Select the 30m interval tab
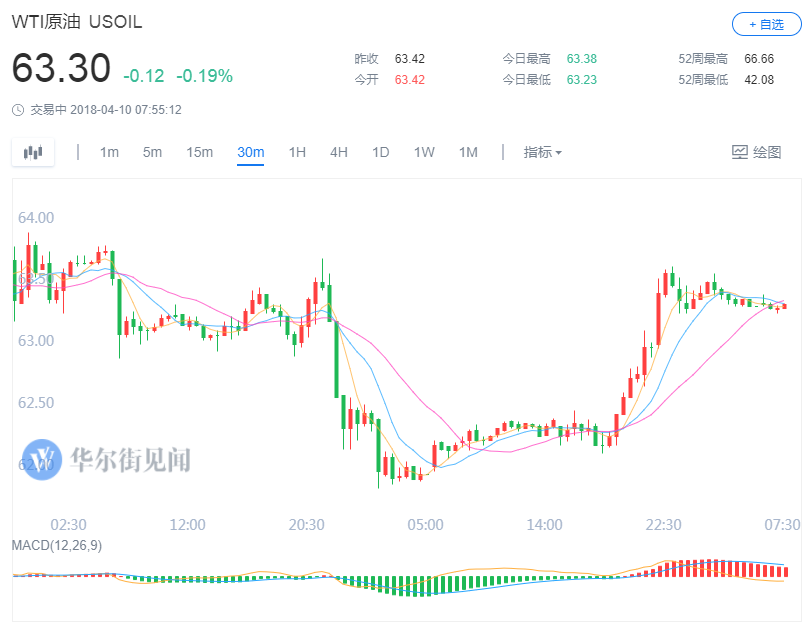The width and height of the screenshot is (810, 632). [250, 152]
